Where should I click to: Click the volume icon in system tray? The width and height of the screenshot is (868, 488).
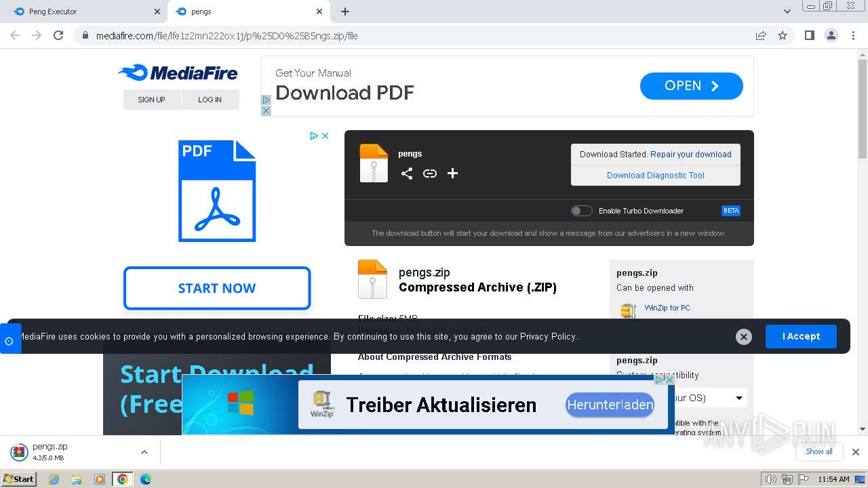[770, 479]
